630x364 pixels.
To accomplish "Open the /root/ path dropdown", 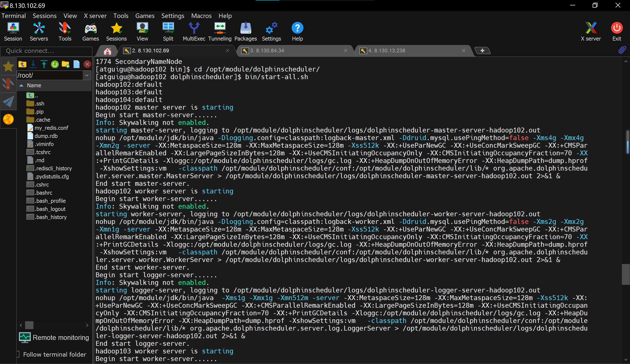I will click(87, 75).
